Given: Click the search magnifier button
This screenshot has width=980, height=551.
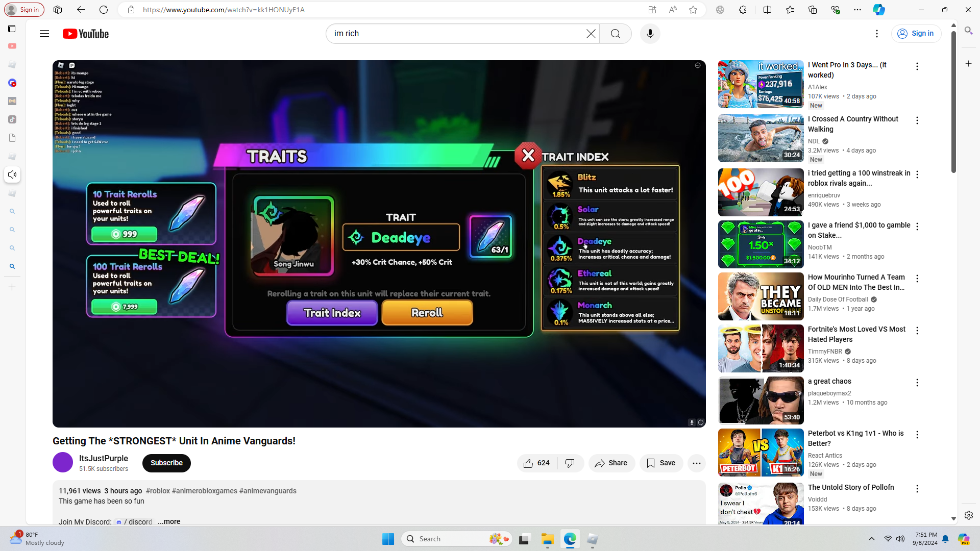Looking at the screenshot, I should [x=615, y=34].
